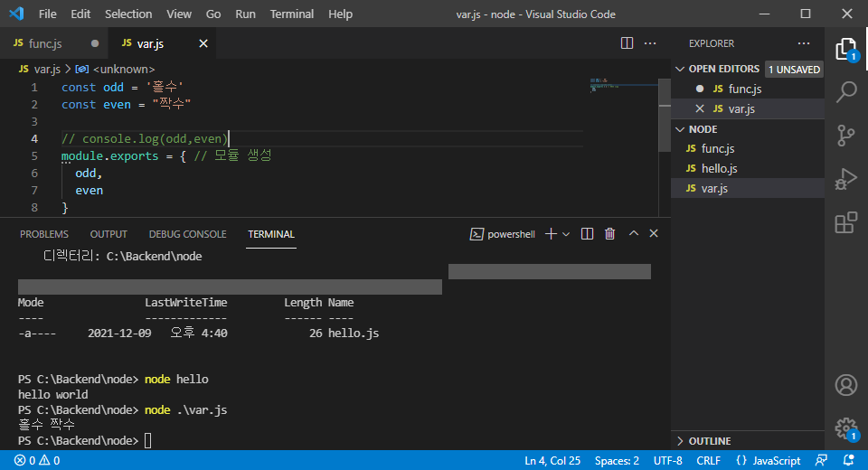Open the Manage gear icon
Viewport: 868px width, 470px height.
846,428
